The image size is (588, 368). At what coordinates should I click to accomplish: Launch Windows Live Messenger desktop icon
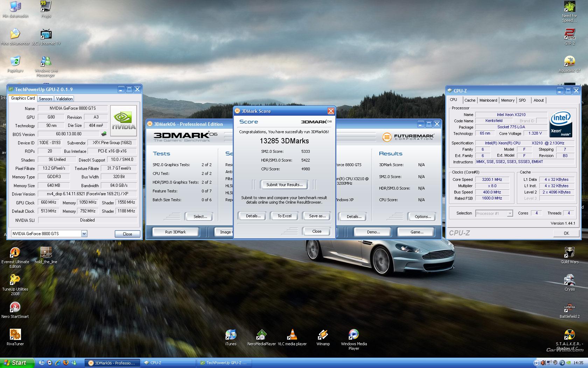46,67
